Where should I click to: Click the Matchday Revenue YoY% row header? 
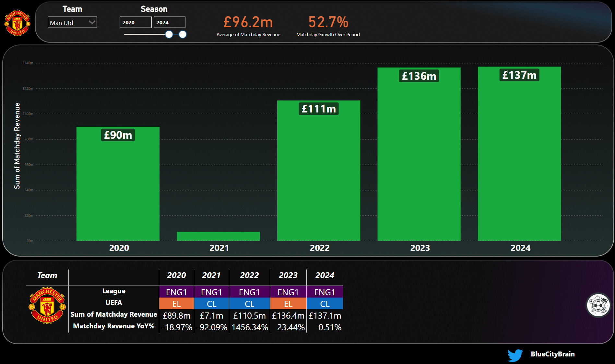tap(114, 326)
